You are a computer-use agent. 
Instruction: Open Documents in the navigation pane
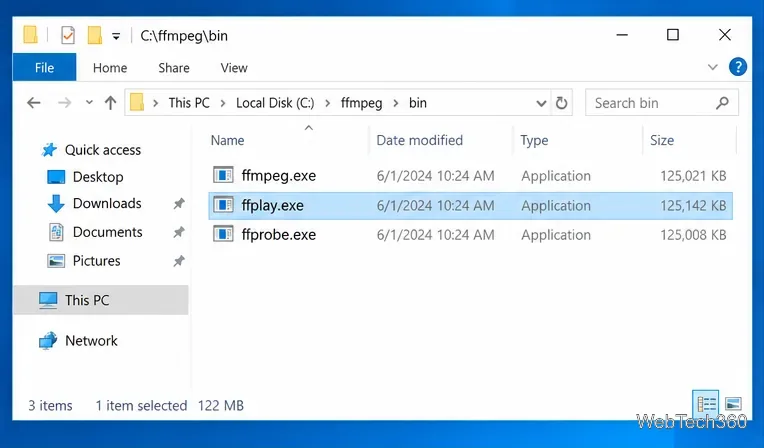(108, 232)
